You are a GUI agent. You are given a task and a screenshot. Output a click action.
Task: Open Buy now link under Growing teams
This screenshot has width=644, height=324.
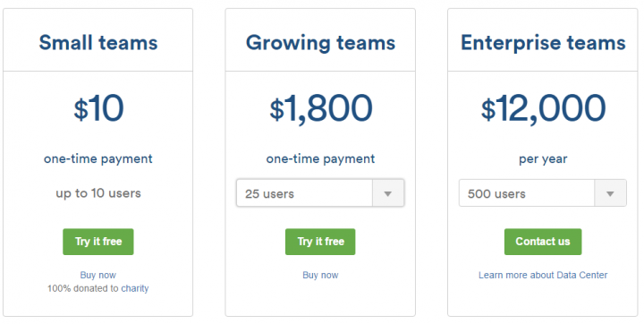[320, 275]
